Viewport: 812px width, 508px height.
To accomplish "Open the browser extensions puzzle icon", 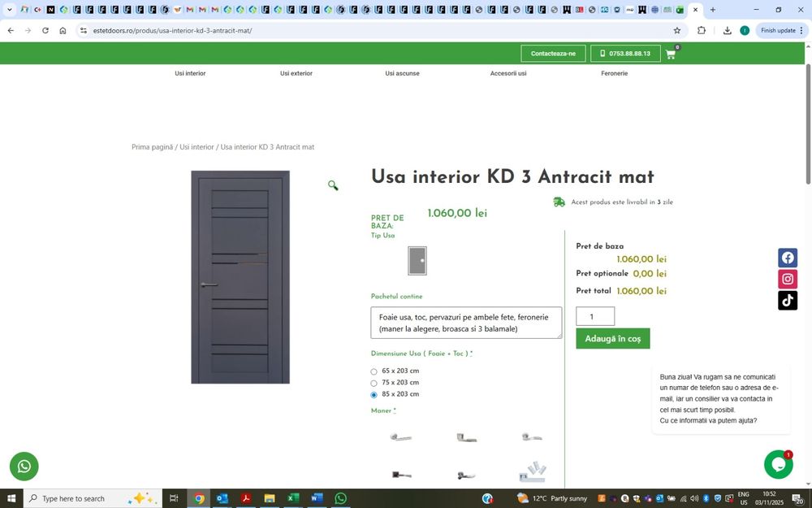I will pyautogui.click(x=702, y=31).
